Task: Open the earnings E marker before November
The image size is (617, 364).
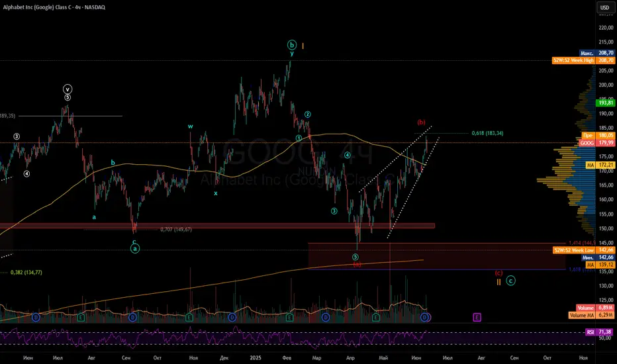Action: [189, 317]
